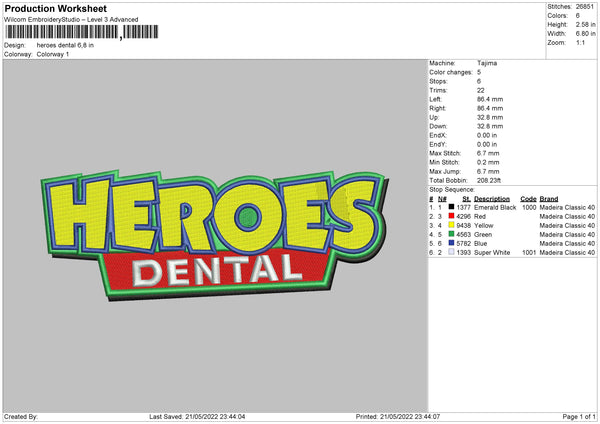
Task: Click the 'Stops:' label
Action: click(x=438, y=81)
